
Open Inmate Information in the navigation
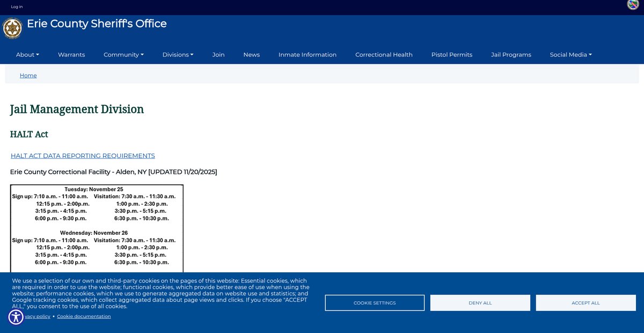click(x=308, y=55)
